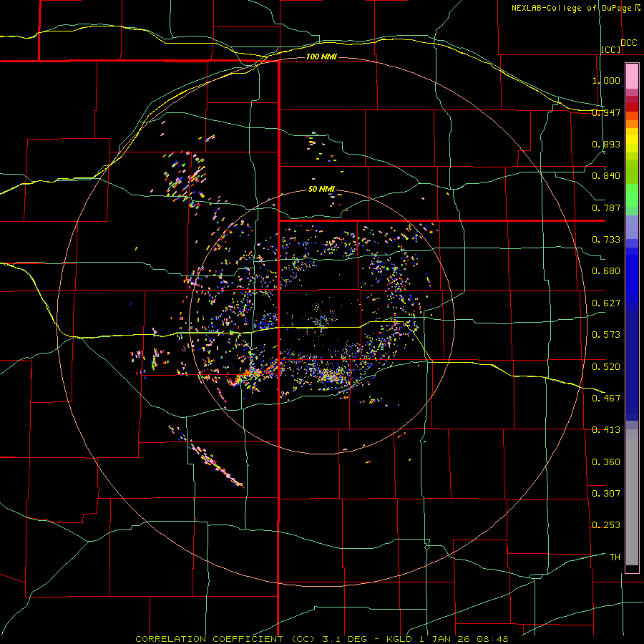
Task: Select the 0.627 scale value
Action: tap(606, 303)
